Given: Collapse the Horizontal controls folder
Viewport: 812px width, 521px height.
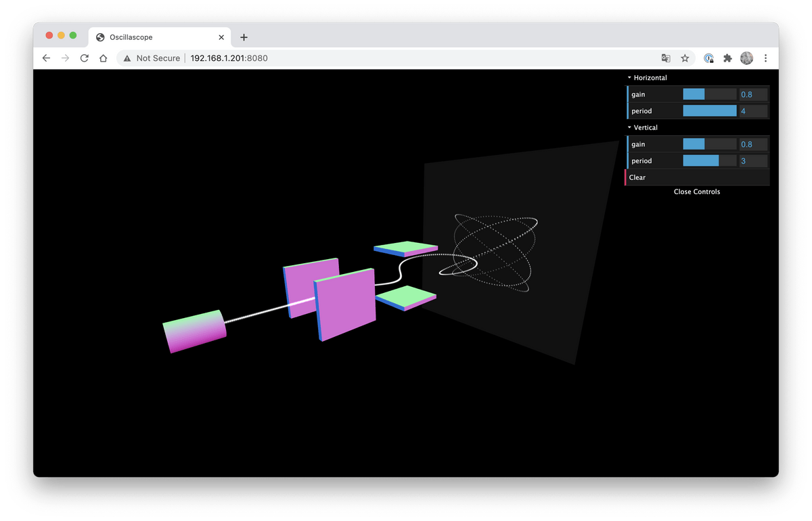Looking at the screenshot, I should 647,77.
